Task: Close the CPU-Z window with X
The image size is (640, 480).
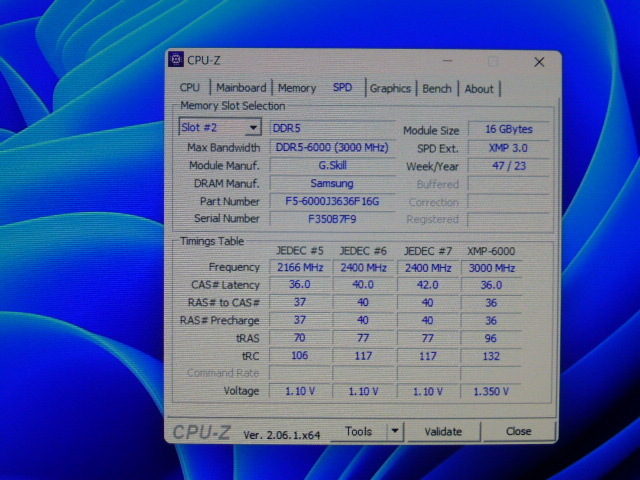Action: [539, 62]
